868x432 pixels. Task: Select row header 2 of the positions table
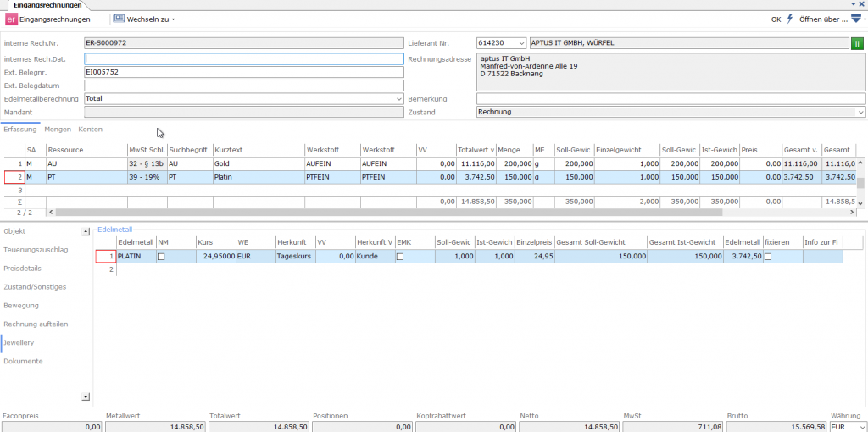tap(14, 177)
